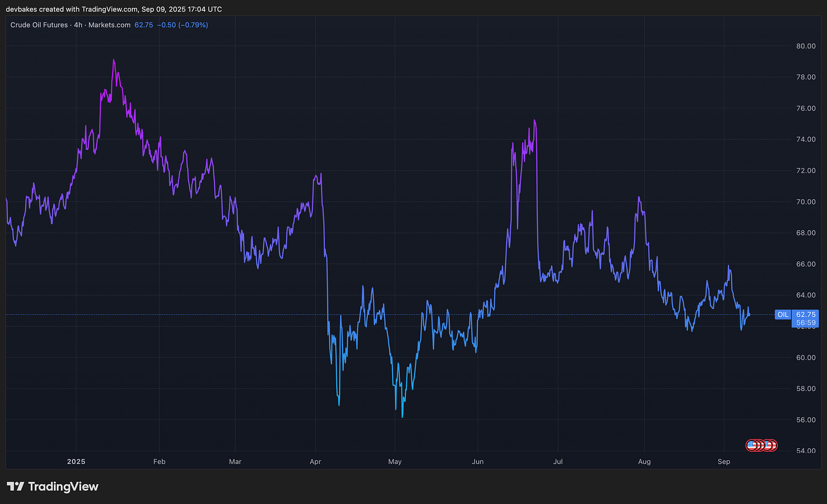This screenshot has width=827, height=504.
Task: Select "Apr" on the time axis
Action: [x=316, y=462]
